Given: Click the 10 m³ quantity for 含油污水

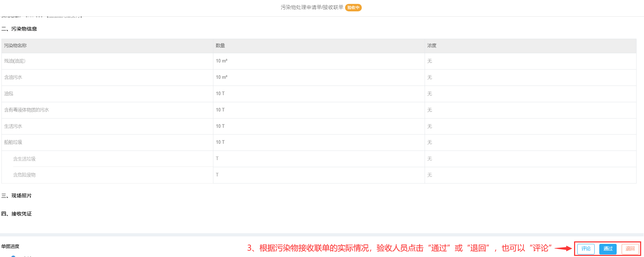Looking at the screenshot, I should [x=222, y=77].
